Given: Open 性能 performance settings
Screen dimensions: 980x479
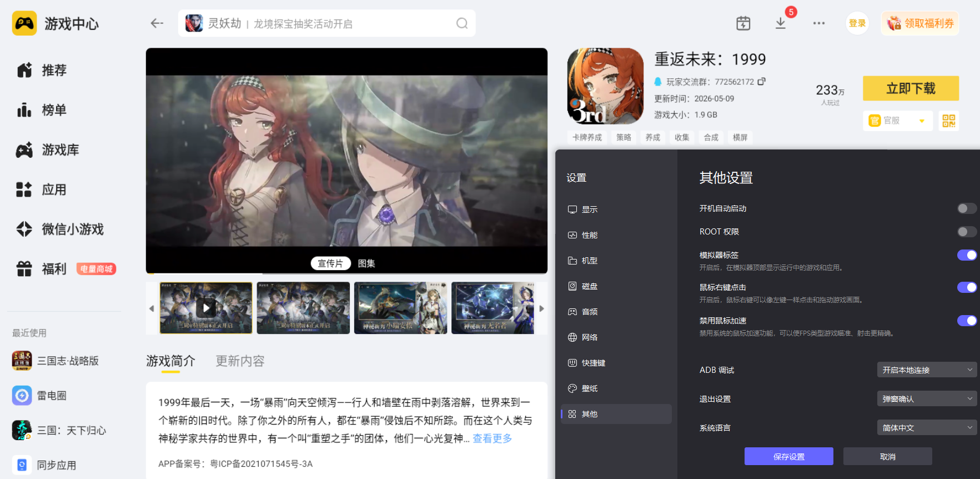Looking at the screenshot, I should click(616, 235).
